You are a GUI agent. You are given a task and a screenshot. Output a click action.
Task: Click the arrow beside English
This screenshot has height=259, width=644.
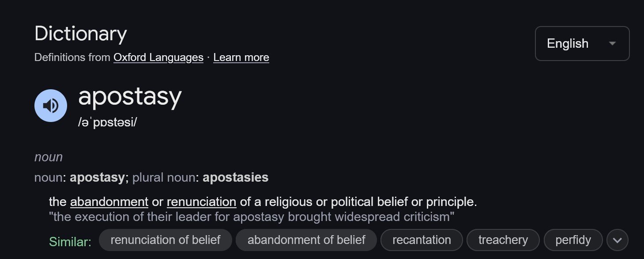coord(612,43)
